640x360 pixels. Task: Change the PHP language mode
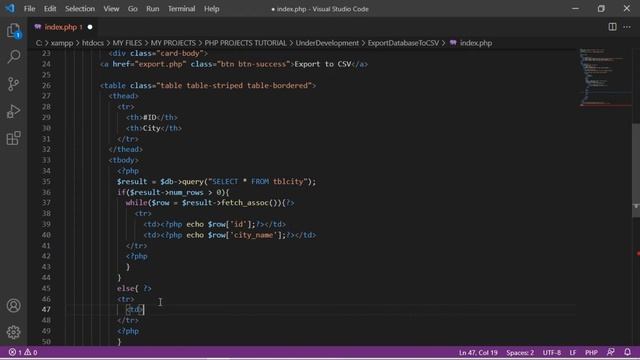tap(591, 352)
